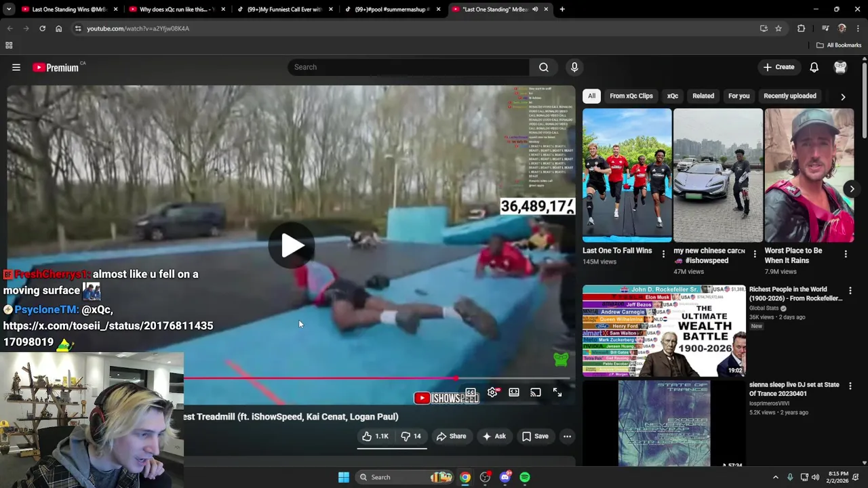Install the app via the address bar icon
868x488 pixels.
point(764,28)
